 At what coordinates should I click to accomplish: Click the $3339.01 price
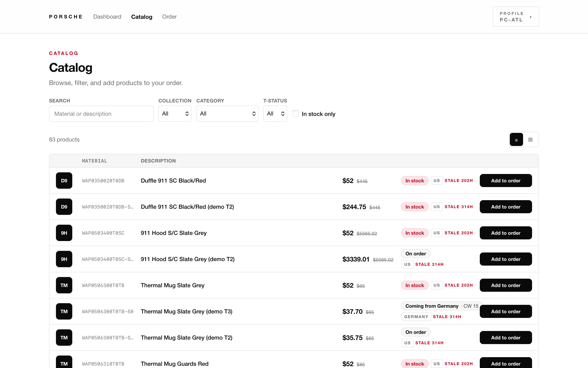(x=356, y=259)
